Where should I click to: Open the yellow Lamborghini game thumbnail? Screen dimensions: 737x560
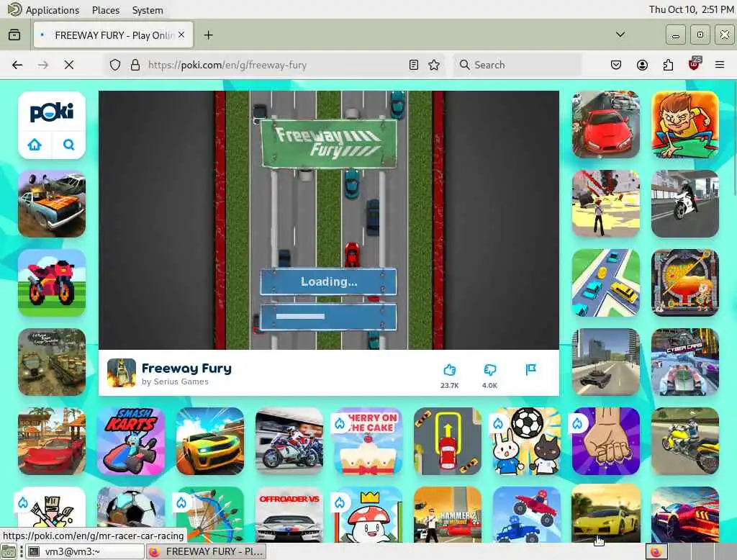click(606, 515)
